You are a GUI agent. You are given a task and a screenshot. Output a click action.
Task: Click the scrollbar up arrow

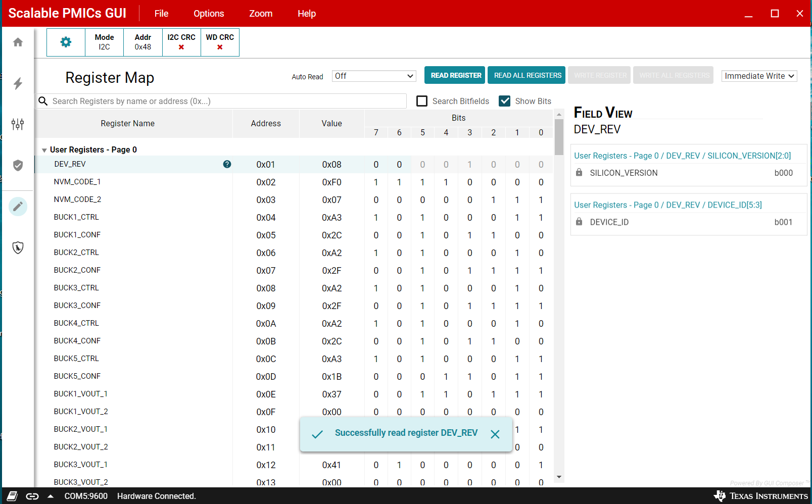pyautogui.click(x=559, y=114)
